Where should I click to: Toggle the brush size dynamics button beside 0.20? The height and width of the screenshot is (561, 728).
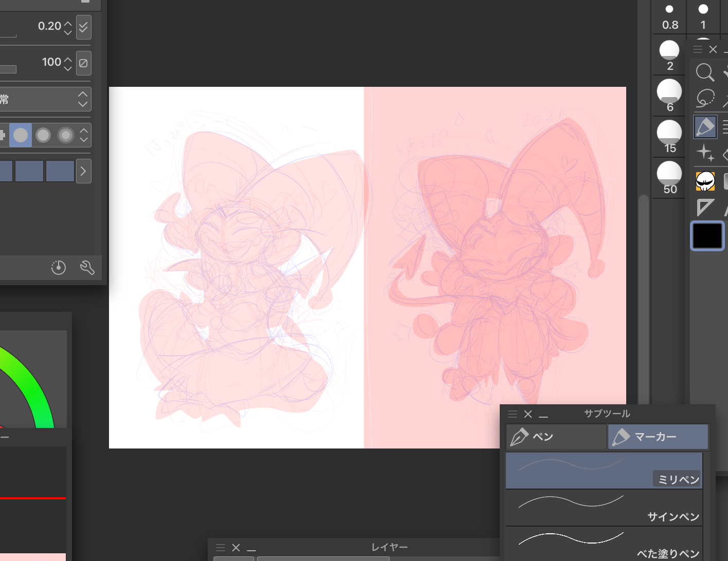[x=83, y=27]
